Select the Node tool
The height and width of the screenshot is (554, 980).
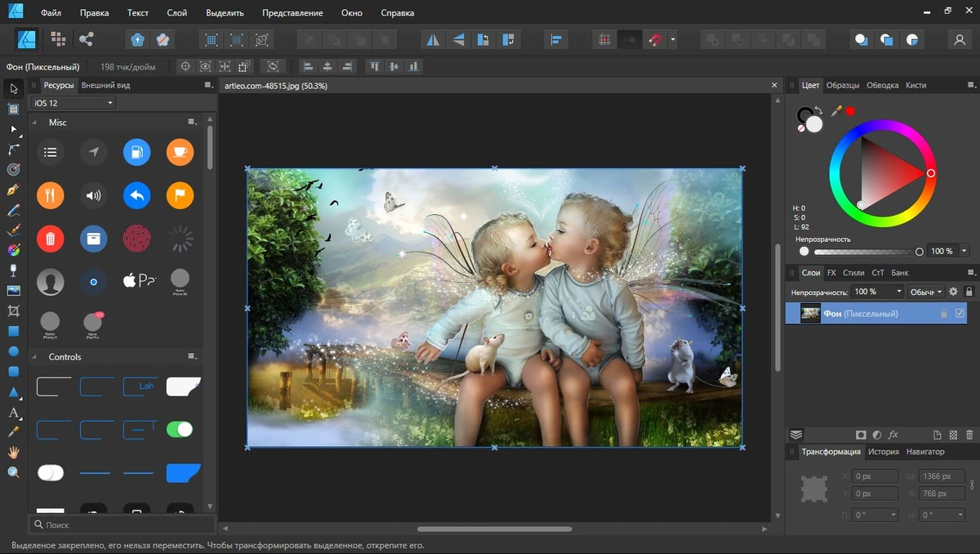[x=14, y=129]
